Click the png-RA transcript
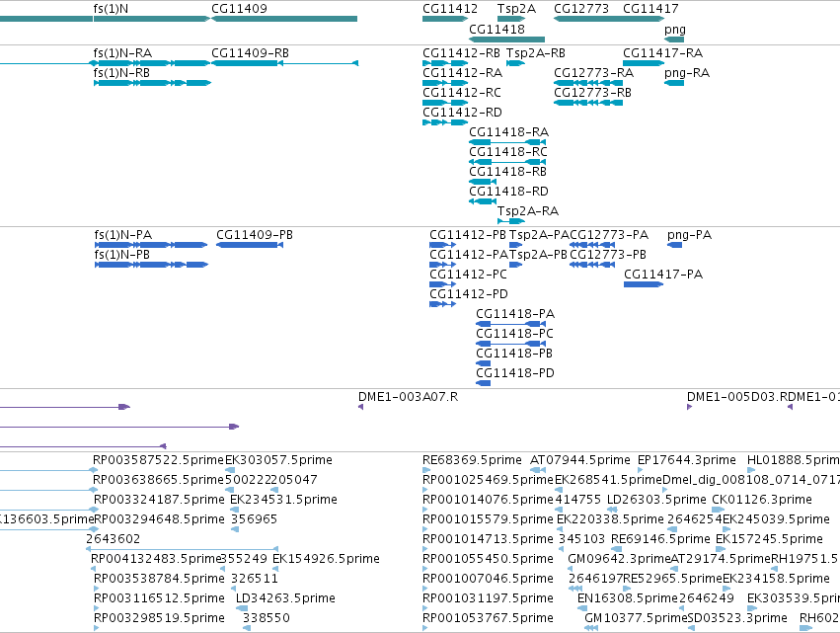This screenshot has width=840, height=633. (x=674, y=83)
